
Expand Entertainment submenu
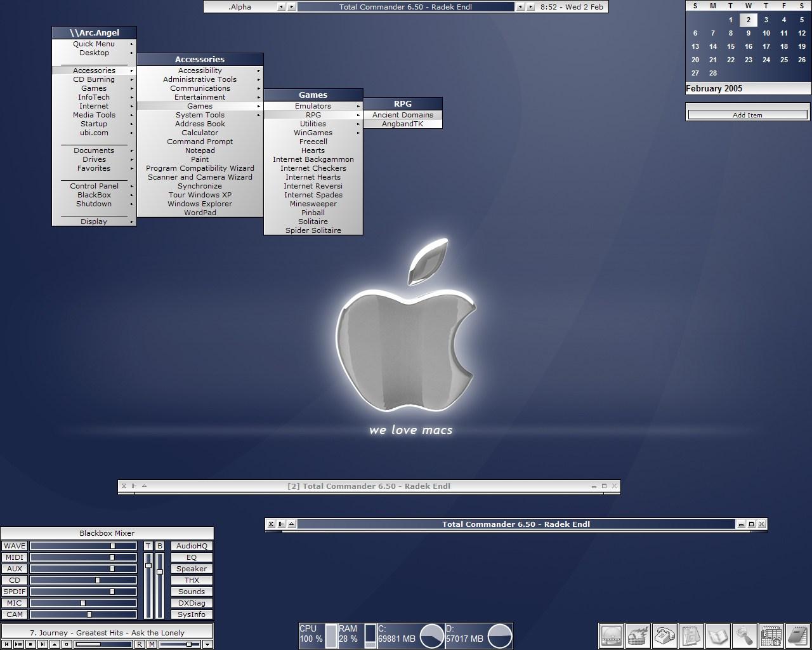(x=200, y=97)
